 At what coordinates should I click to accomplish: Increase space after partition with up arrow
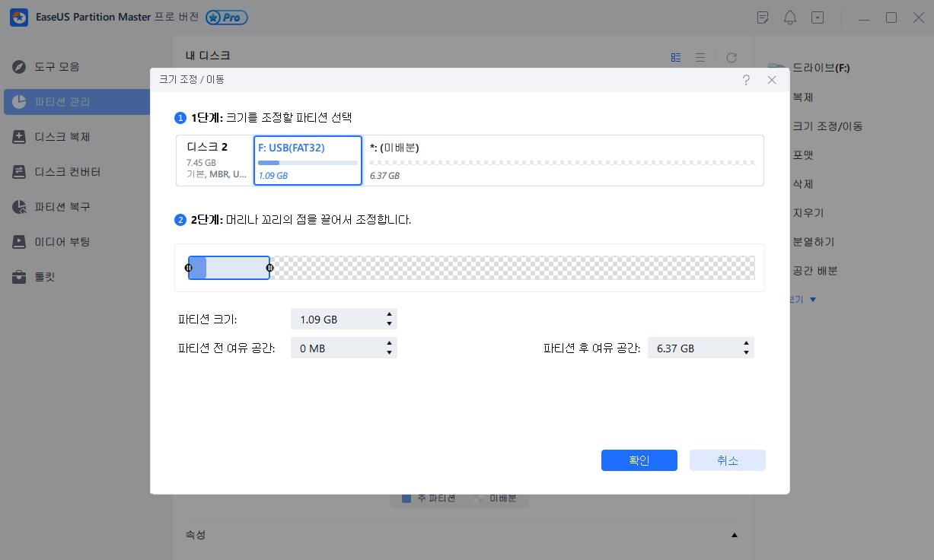(747, 344)
